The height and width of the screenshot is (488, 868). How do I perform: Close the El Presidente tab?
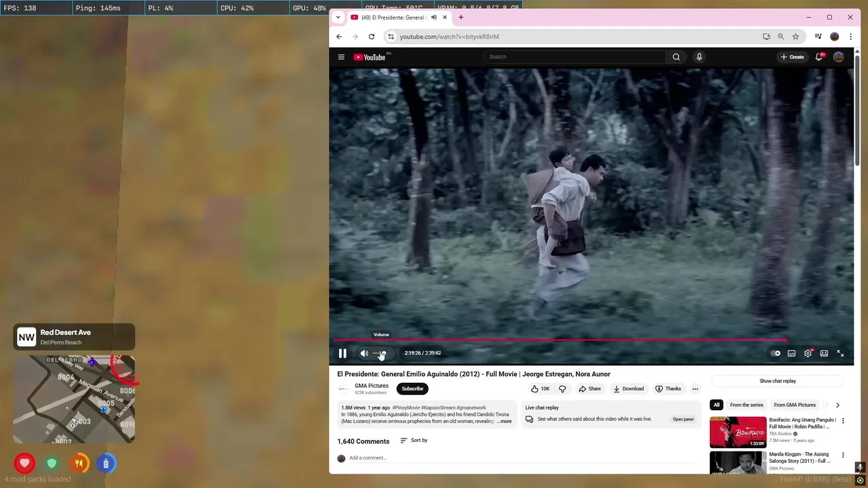445,18
